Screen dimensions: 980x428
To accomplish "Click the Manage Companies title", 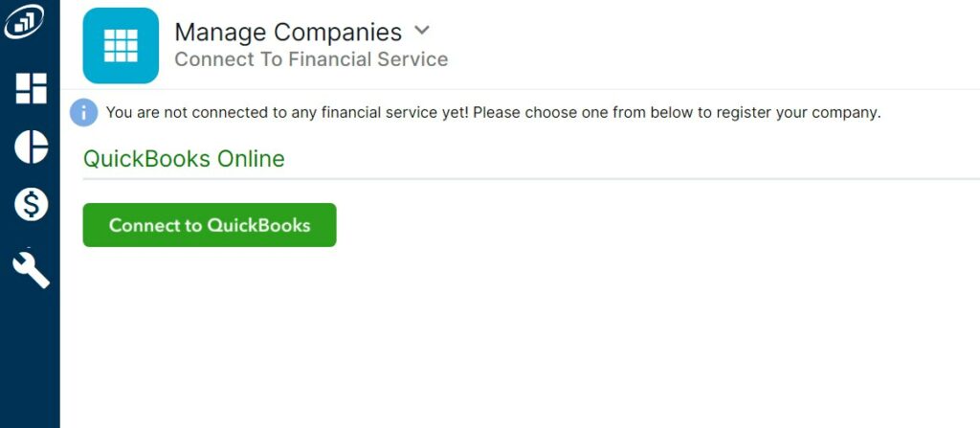I will coord(288,32).
